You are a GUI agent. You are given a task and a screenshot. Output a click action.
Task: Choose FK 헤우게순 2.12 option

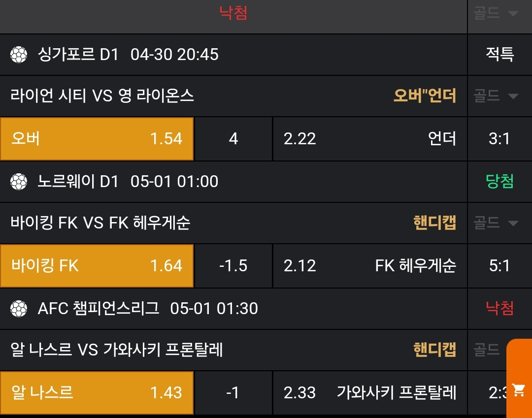pos(369,266)
